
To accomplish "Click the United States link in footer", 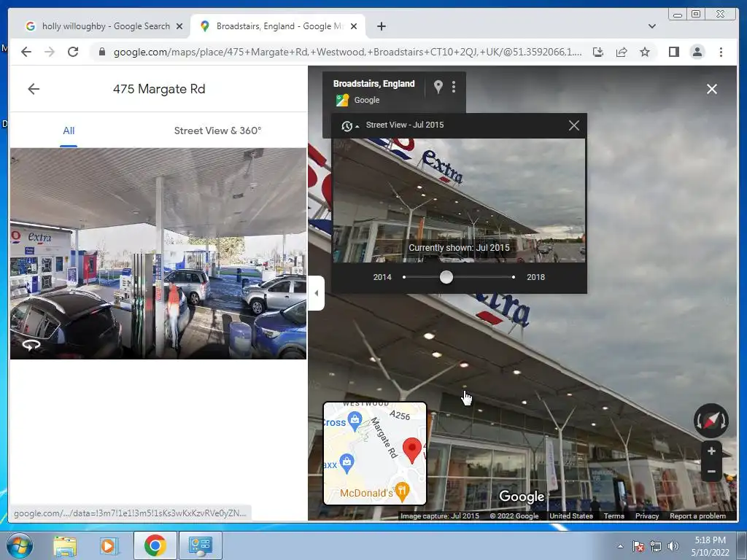I will tap(570, 516).
